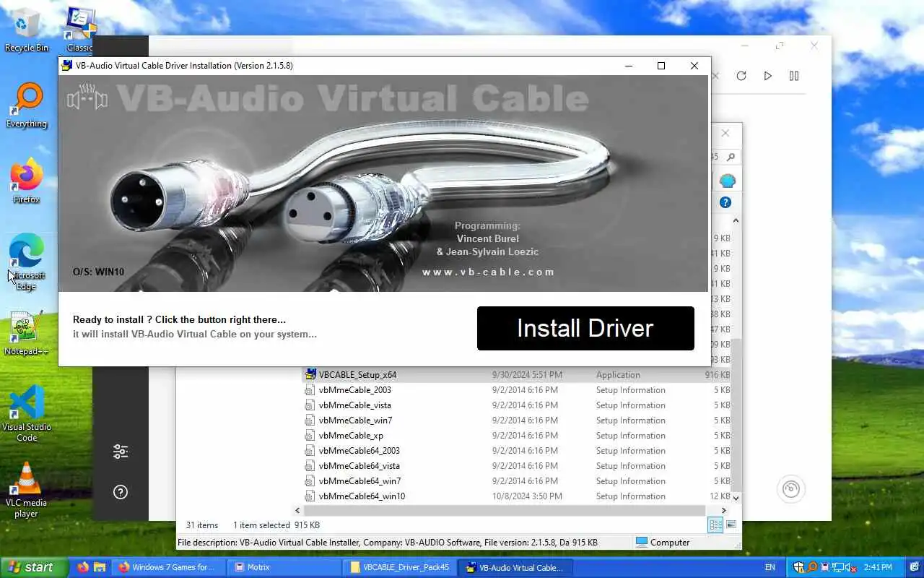
Task: Open the Recycle Bin desktop icon
Action: coord(27,30)
